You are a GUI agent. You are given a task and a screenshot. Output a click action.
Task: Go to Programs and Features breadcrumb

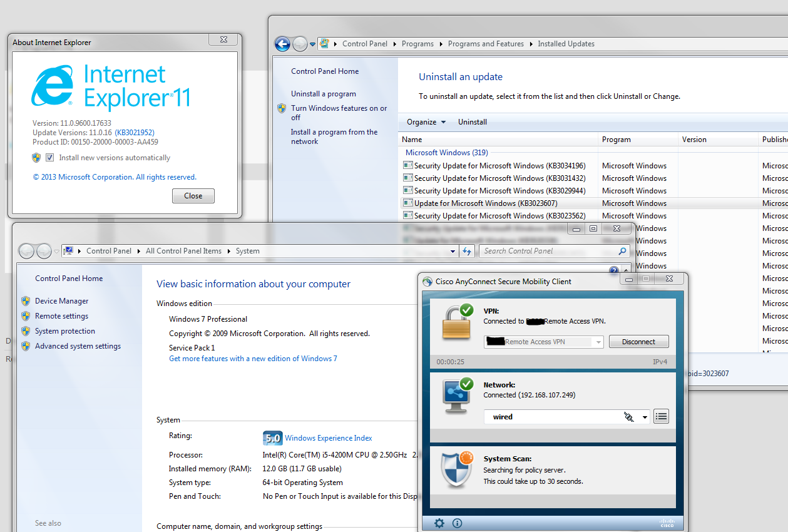point(486,44)
